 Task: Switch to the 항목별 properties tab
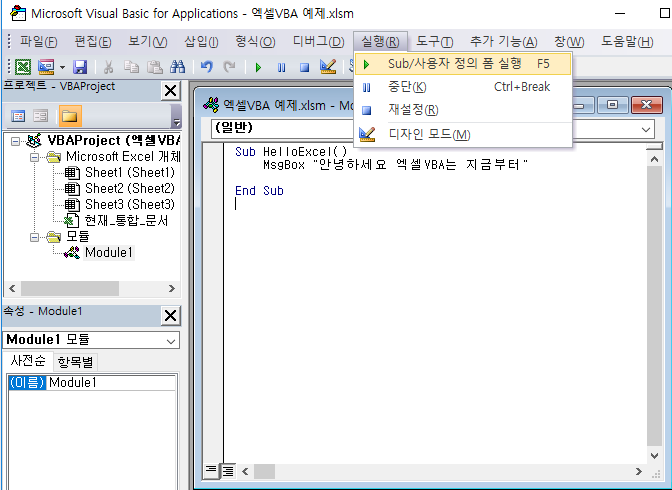coord(75,362)
